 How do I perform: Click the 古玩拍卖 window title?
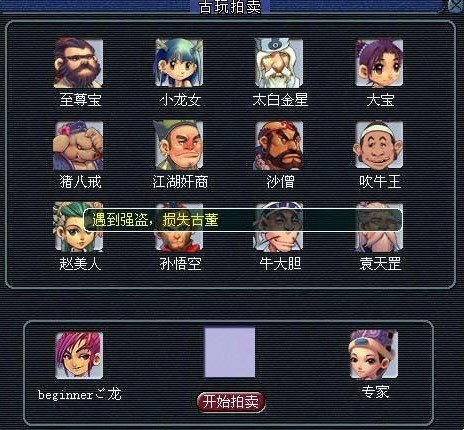click(x=230, y=7)
